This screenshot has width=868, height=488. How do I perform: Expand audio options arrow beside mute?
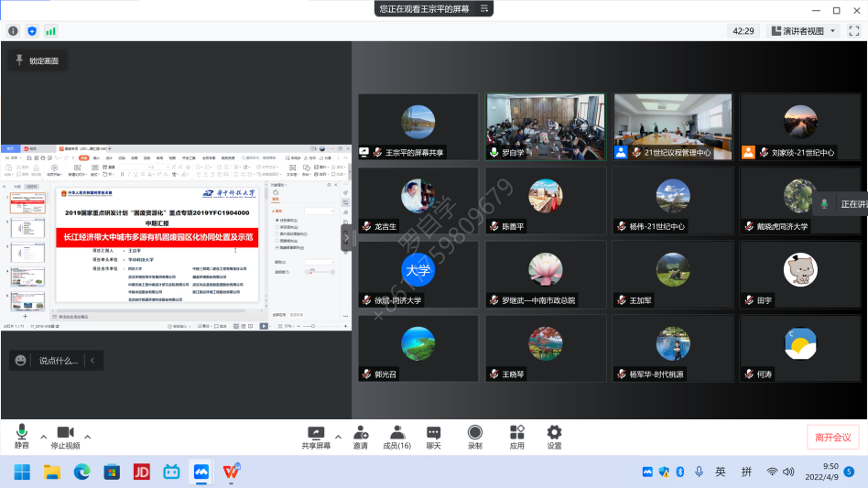tap(43, 436)
